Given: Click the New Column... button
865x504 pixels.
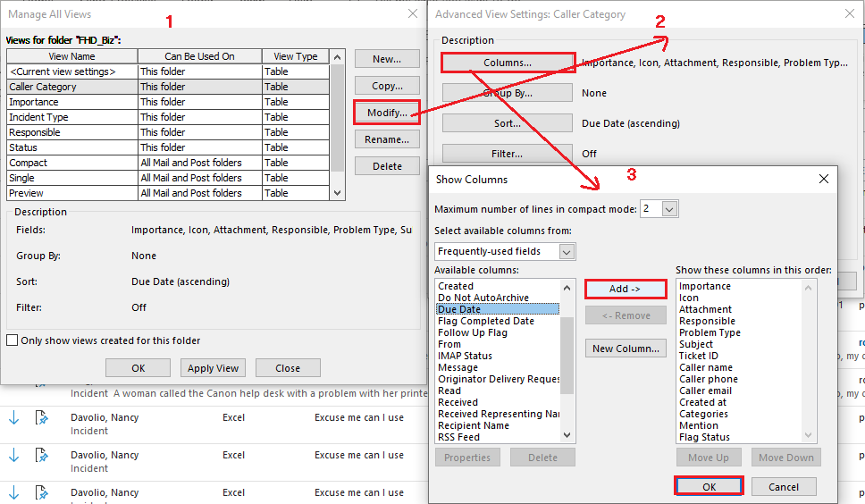Looking at the screenshot, I should [x=625, y=349].
